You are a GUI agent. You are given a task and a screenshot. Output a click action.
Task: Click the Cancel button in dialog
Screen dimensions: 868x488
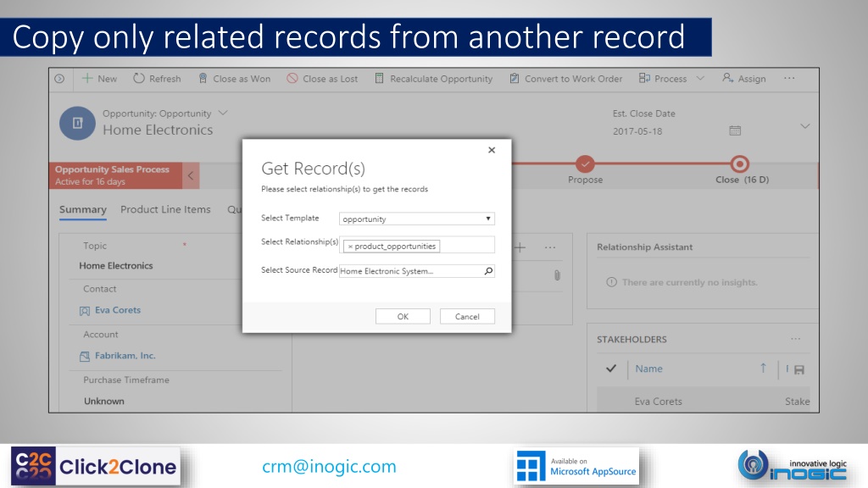pyautogui.click(x=467, y=317)
